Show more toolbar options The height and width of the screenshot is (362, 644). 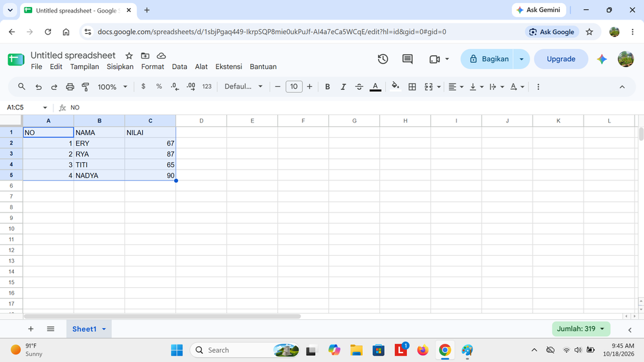coord(538,87)
